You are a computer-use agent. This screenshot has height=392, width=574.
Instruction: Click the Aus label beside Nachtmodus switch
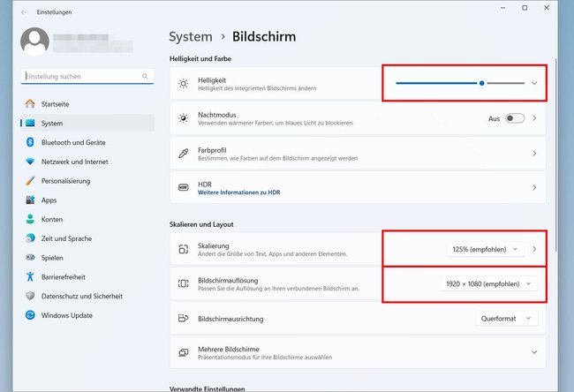pyautogui.click(x=494, y=118)
